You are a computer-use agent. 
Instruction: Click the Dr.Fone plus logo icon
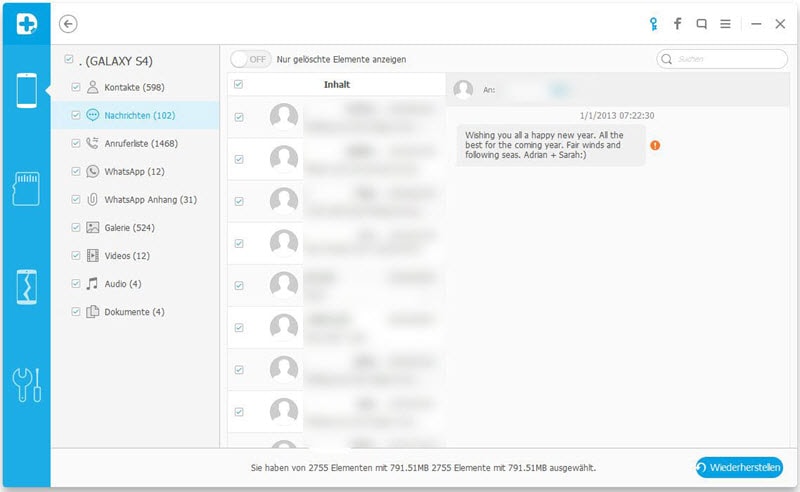click(x=27, y=23)
